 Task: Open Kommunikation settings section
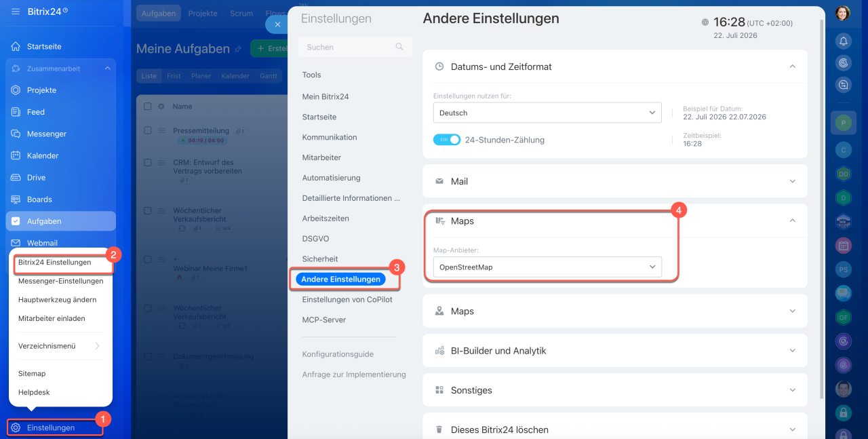330,137
